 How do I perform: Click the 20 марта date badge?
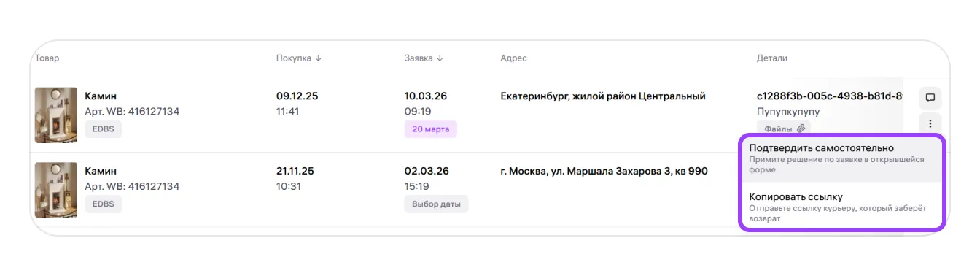[x=430, y=129]
